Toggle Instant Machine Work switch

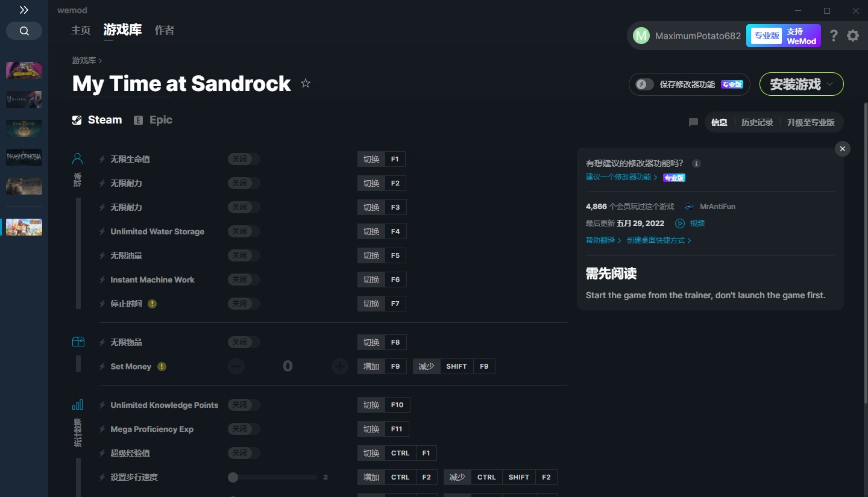tap(244, 280)
